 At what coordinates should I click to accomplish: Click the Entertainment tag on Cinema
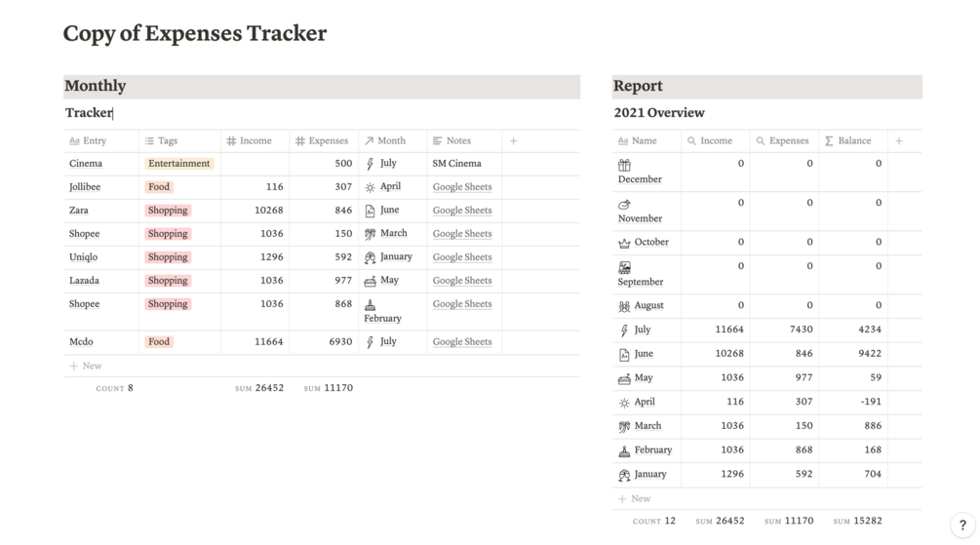click(x=178, y=164)
